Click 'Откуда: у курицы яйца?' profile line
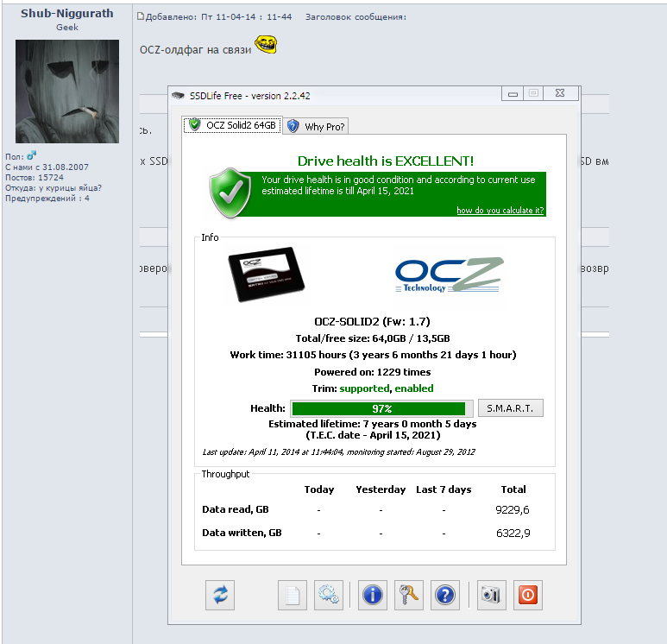Image resolution: width=667 pixels, height=644 pixels. coord(53,187)
